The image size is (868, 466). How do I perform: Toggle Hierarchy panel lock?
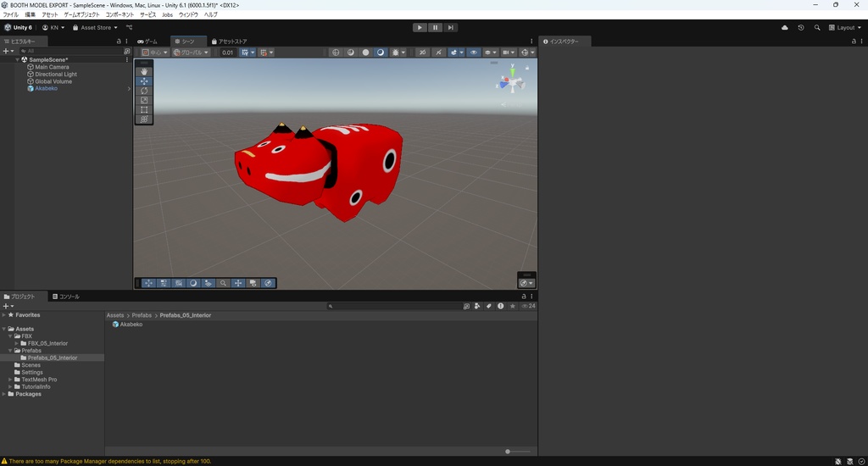[119, 41]
